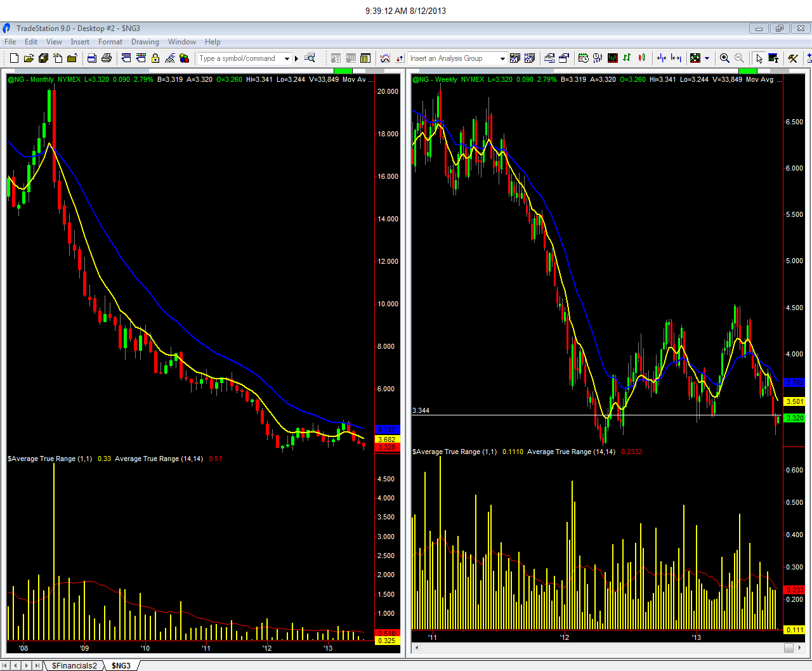Click the calendar clock toolbar icon
Image resolution: width=812 pixels, height=671 pixels.
[x=584, y=58]
